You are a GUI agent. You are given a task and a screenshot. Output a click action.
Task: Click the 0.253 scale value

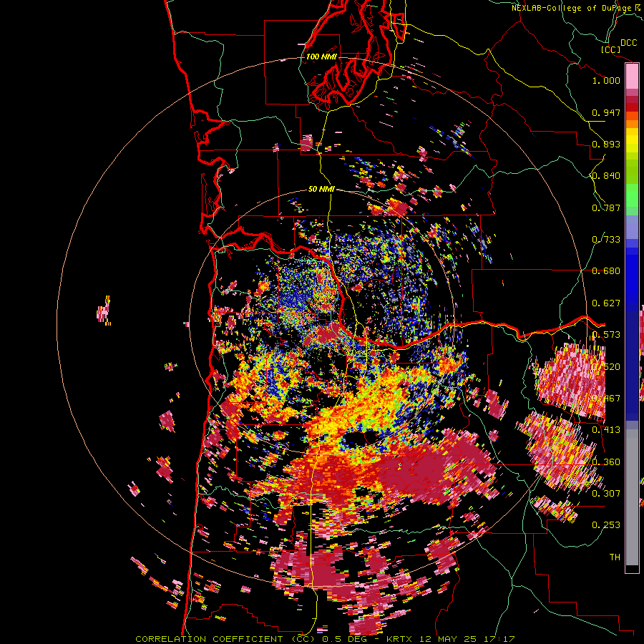coord(606,525)
